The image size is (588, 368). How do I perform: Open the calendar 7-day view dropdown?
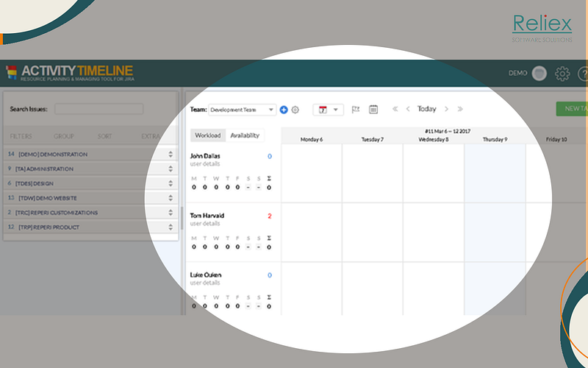click(x=328, y=110)
